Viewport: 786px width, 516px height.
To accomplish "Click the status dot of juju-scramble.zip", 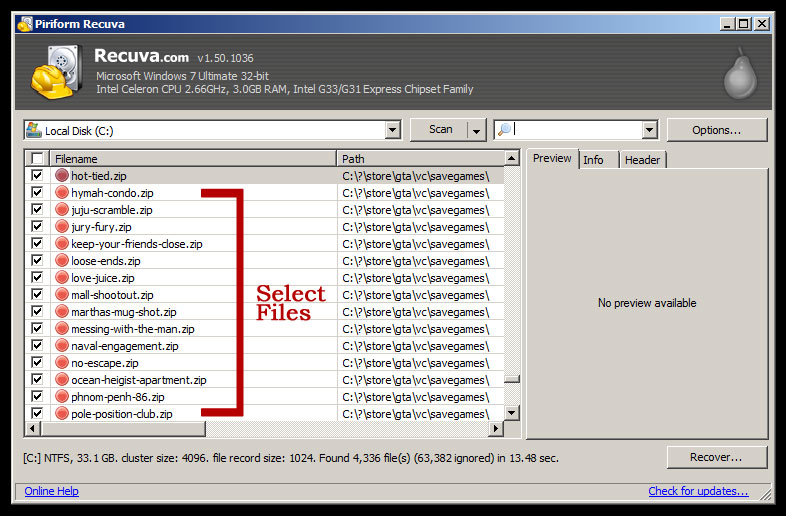I will coord(62,210).
